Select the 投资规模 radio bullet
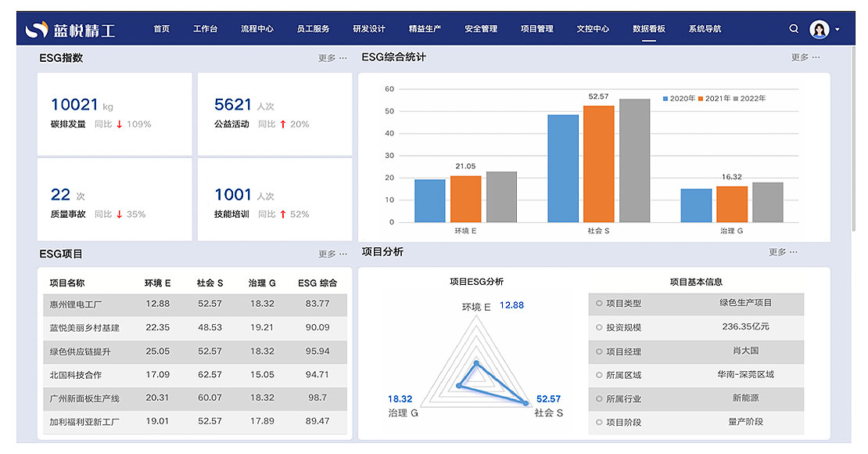Screen dimensions: 868x454 [x=599, y=327]
